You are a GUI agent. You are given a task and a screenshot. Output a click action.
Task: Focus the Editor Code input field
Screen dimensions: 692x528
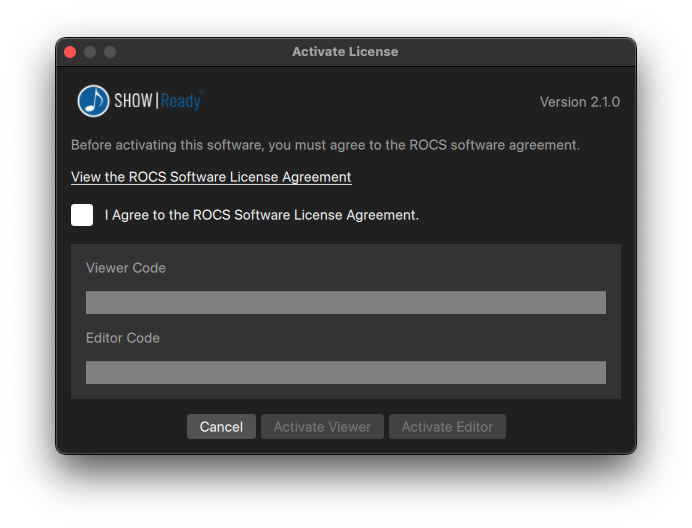coord(345,373)
